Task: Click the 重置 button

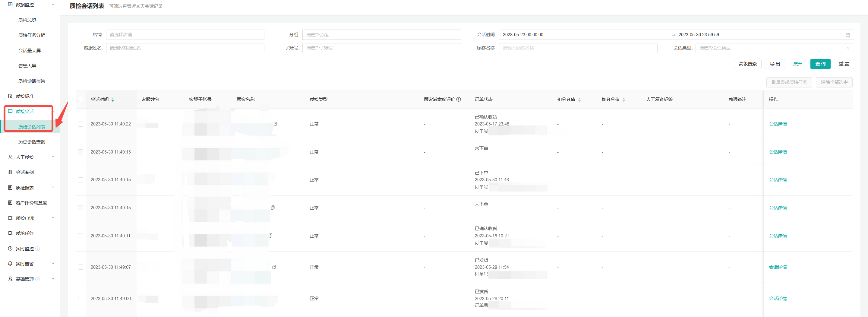Action: click(844, 64)
